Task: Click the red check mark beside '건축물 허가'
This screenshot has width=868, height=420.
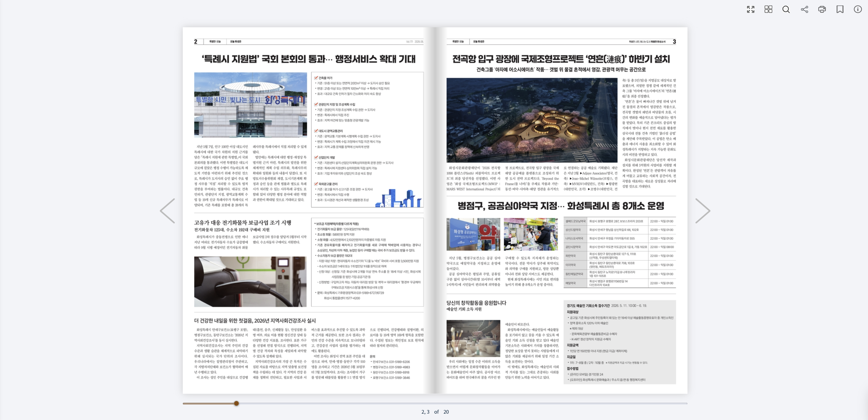Action: (x=316, y=77)
